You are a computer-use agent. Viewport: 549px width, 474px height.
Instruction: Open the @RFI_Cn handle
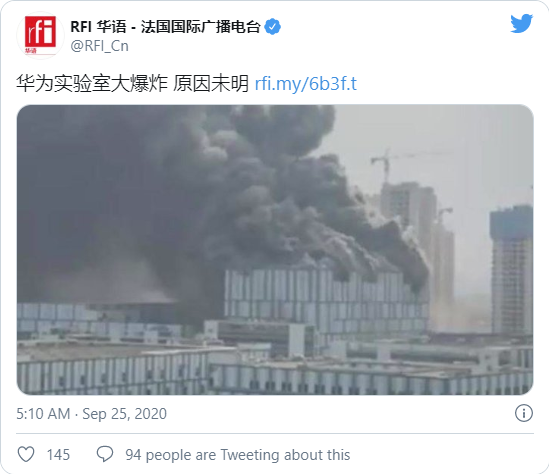point(99,46)
